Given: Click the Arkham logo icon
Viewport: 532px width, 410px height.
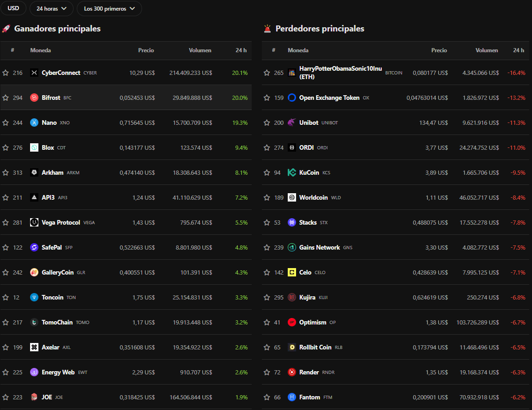Looking at the screenshot, I should click(x=34, y=172).
